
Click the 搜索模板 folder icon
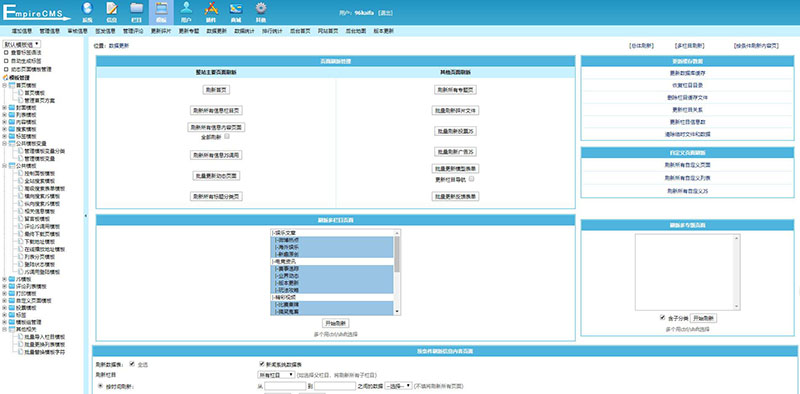point(12,129)
